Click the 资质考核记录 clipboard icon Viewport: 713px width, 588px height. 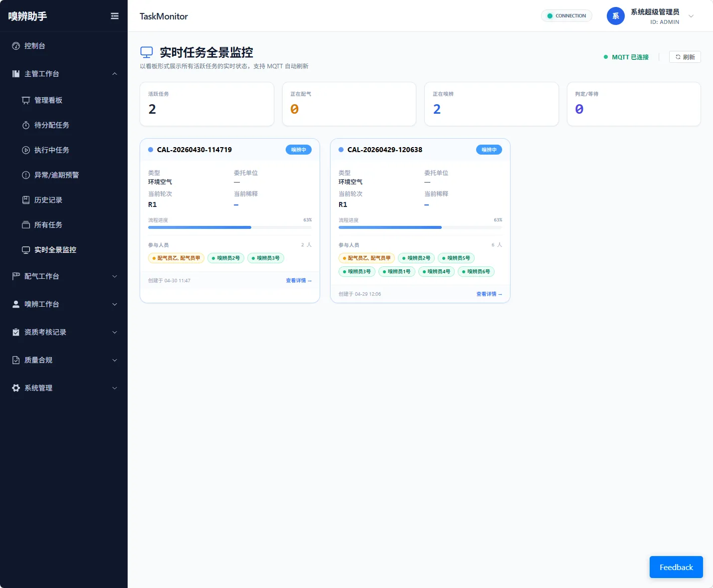[x=16, y=332]
